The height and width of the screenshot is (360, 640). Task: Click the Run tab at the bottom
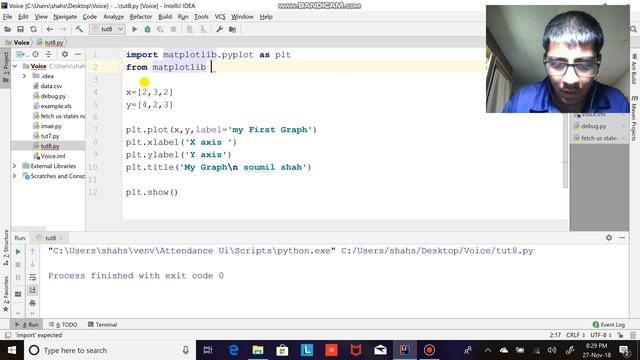(27, 324)
